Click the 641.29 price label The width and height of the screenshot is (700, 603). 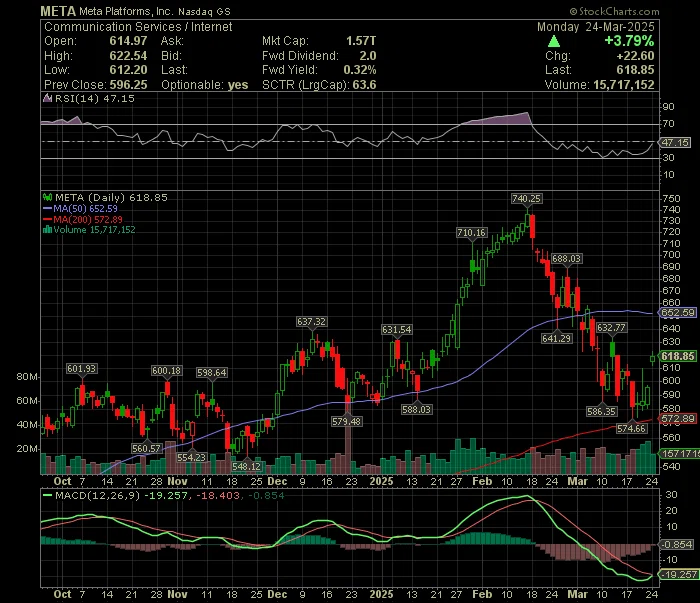tap(556, 338)
